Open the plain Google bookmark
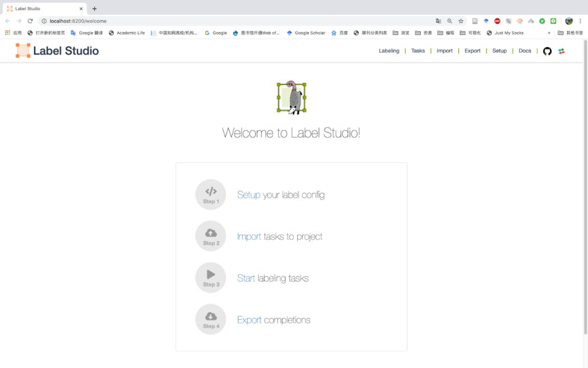 [216, 33]
